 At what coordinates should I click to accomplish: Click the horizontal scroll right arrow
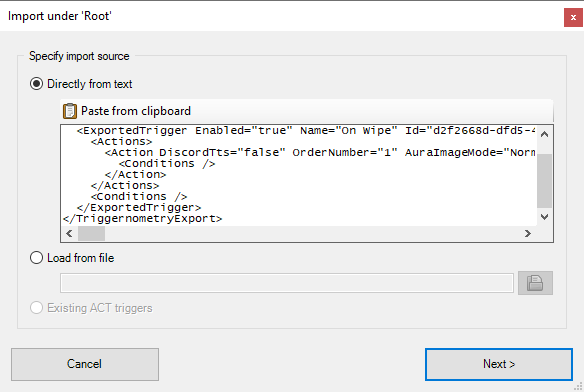click(x=527, y=234)
